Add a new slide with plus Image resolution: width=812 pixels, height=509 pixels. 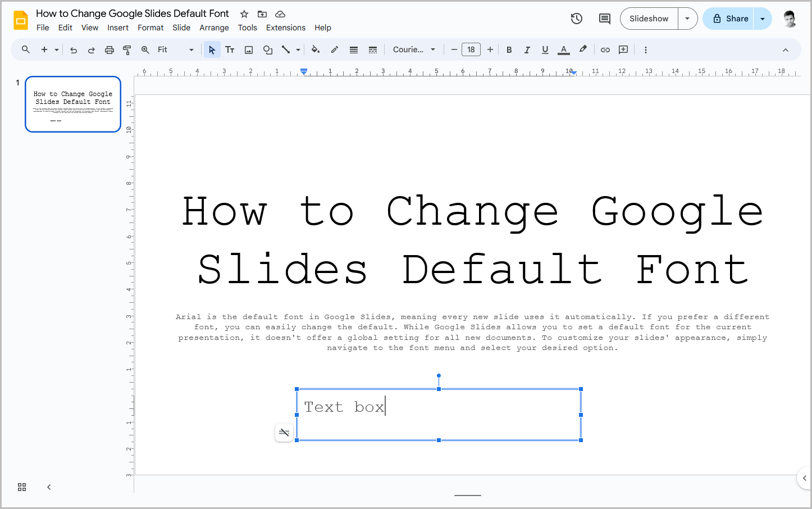tap(44, 49)
